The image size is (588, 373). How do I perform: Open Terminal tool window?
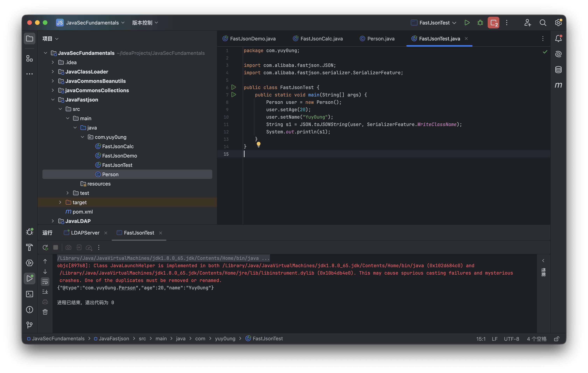point(30,294)
